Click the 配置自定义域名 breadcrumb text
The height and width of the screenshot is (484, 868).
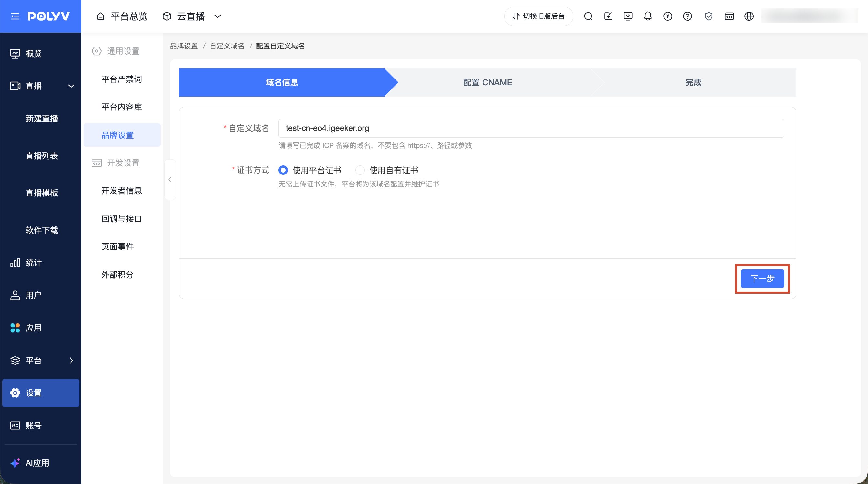coord(280,46)
